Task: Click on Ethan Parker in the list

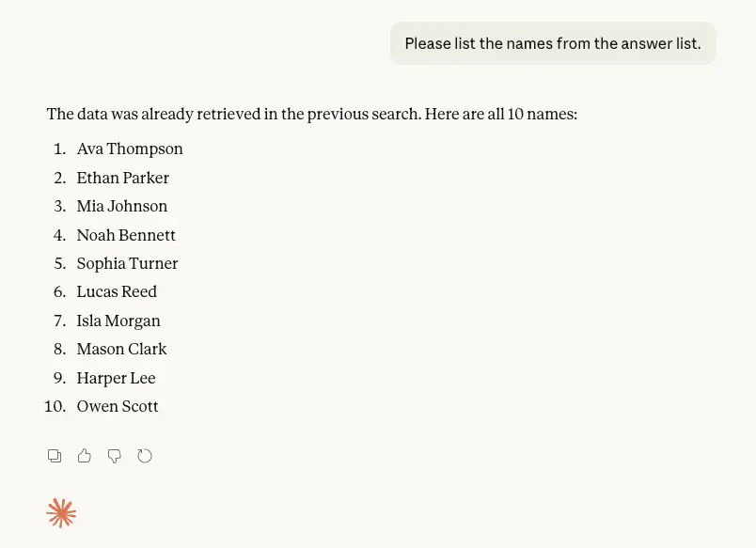Action: tap(123, 178)
